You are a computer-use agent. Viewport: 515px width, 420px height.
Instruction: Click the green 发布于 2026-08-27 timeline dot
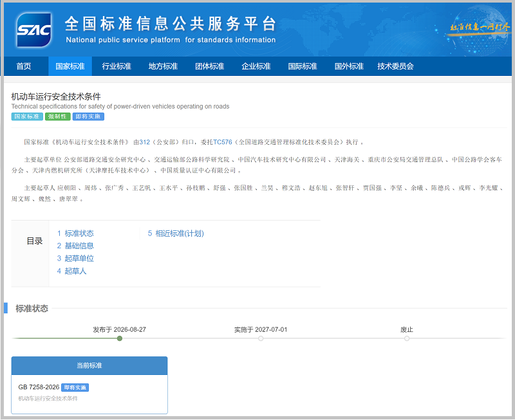pos(120,338)
